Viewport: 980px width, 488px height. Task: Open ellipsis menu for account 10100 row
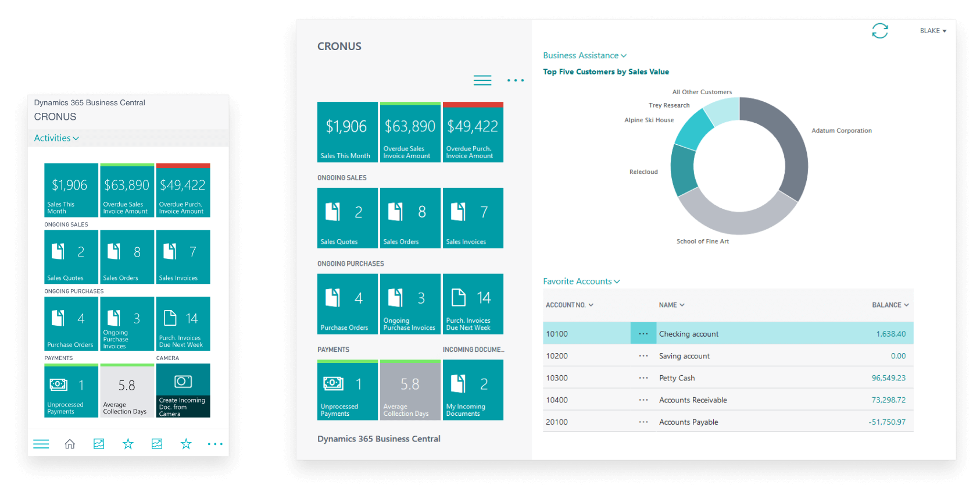(x=643, y=334)
